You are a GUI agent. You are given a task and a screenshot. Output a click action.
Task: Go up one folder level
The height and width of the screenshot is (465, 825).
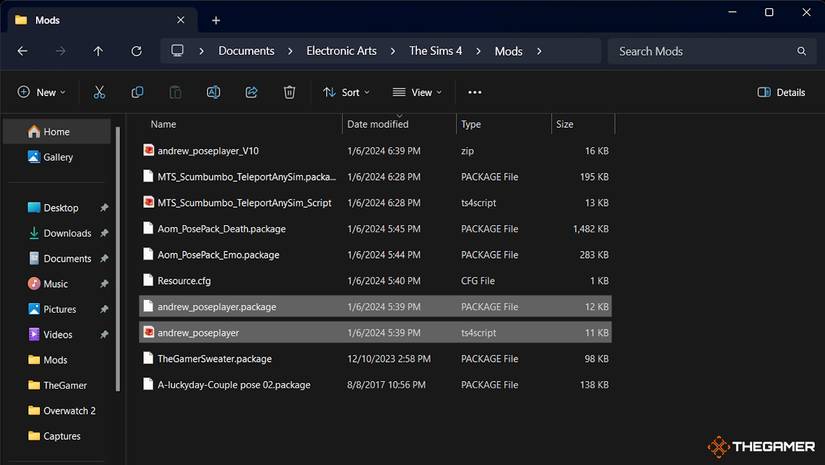point(98,51)
